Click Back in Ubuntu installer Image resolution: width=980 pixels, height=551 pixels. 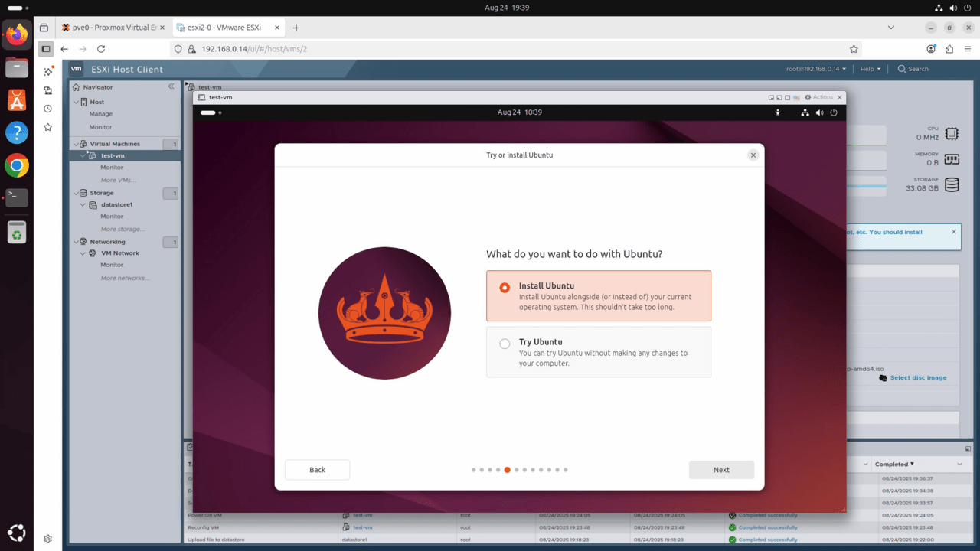[x=317, y=470]
